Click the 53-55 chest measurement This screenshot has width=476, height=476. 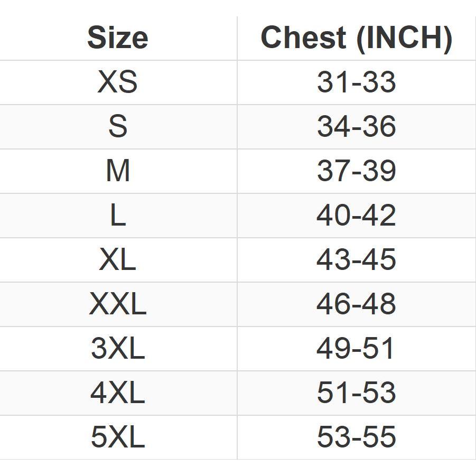[356, 437]
